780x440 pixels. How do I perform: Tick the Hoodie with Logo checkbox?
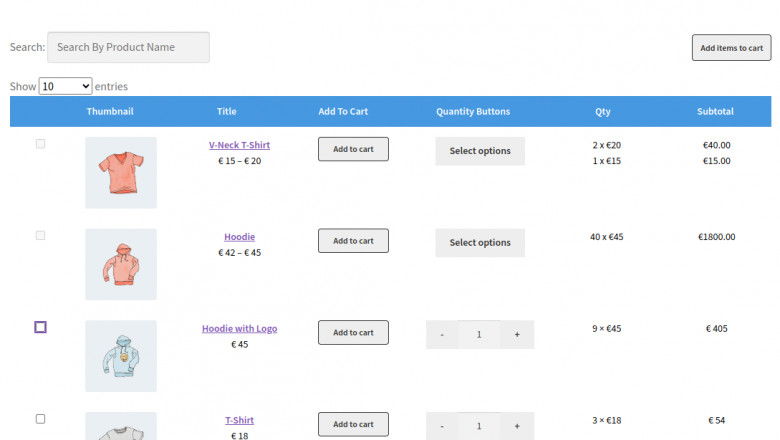(40, 327)
